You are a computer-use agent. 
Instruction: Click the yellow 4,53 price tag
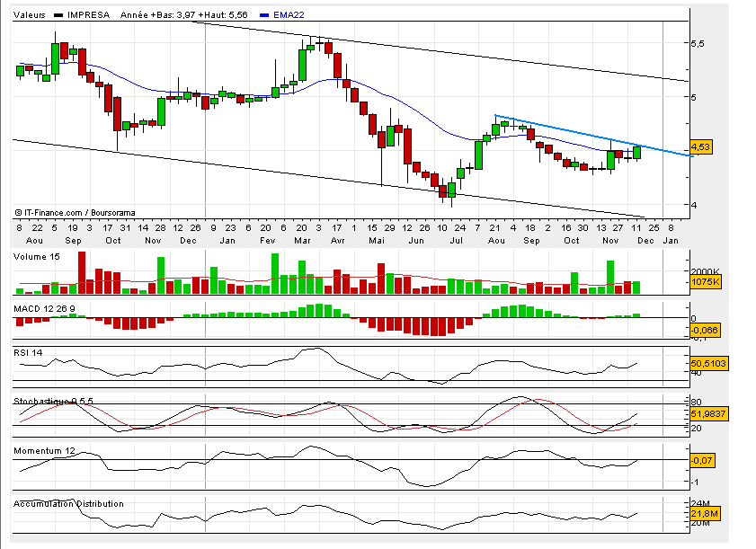pos(700,146)
